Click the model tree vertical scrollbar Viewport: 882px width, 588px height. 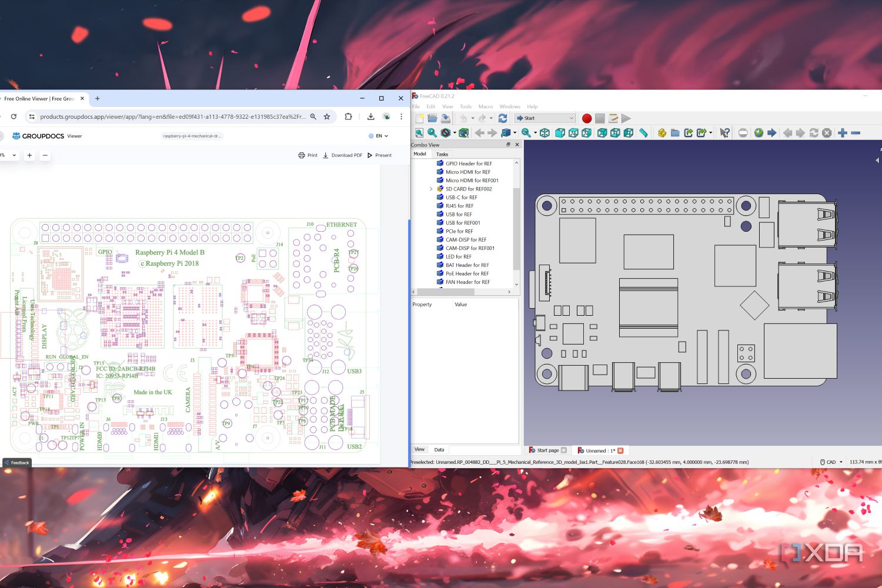coord(516,229)
